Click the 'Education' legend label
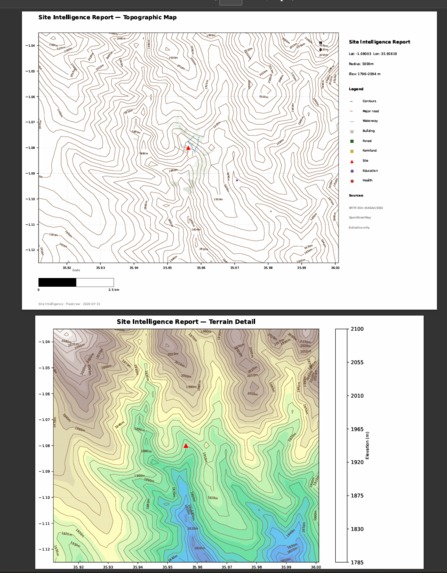The image size is (447, 573). tap(370, 171)
